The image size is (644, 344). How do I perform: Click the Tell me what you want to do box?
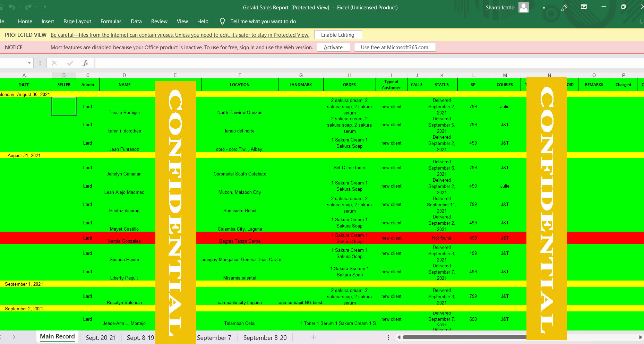point(263,21)
